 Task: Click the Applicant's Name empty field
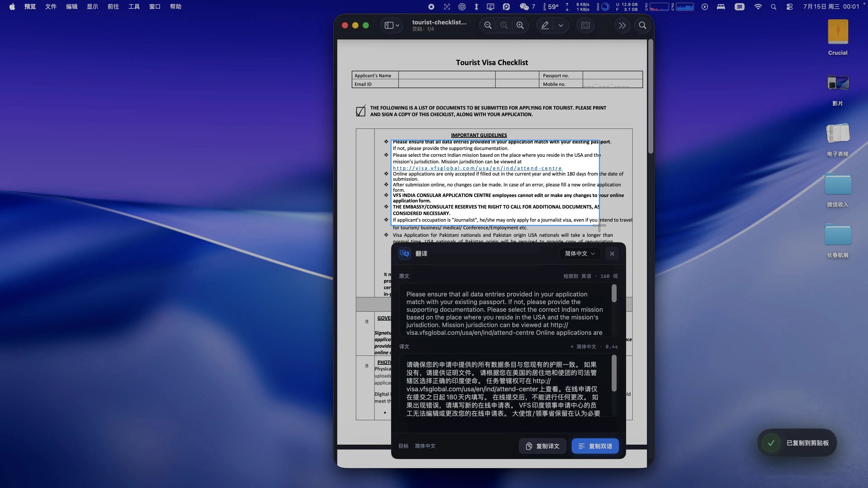coord(447,75)
